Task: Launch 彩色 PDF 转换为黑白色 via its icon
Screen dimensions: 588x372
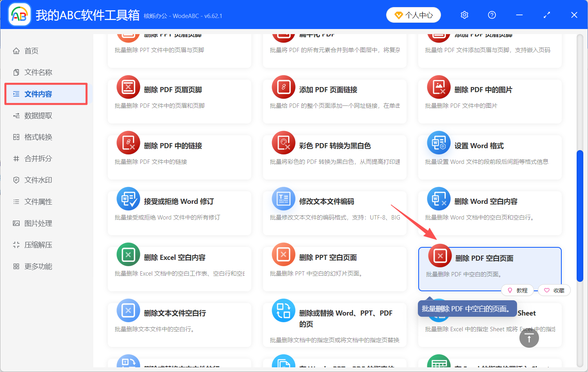Action: tap(283, 143)
